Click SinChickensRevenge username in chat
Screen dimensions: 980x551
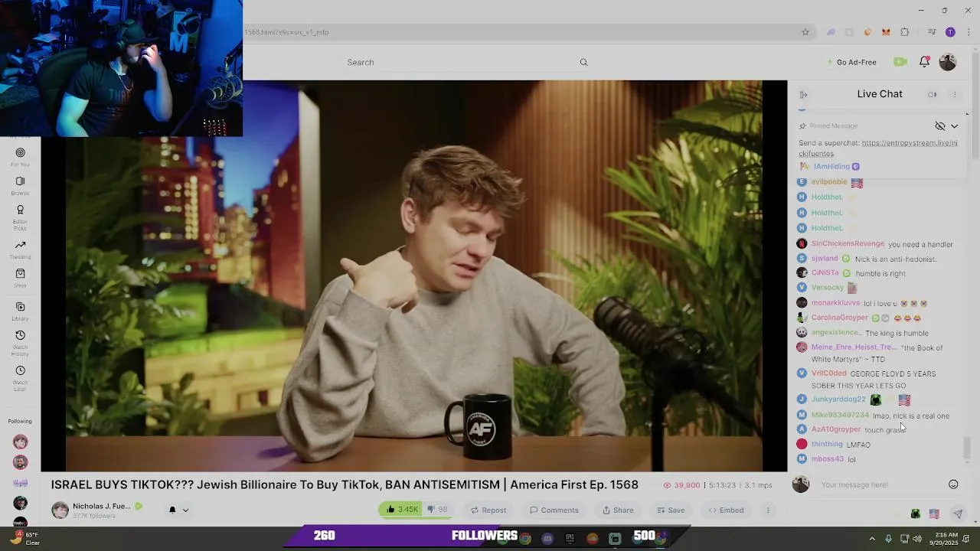[x=848, y=243]
